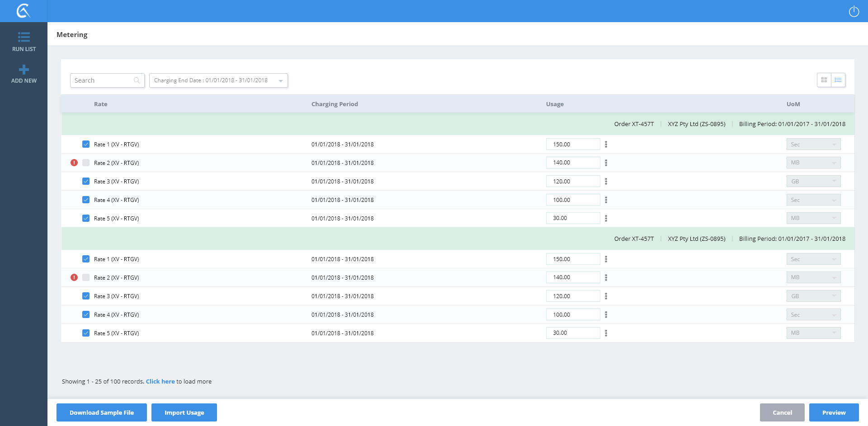Uncheck the Rate 1 checkbox in the first order group
This screenshot has width=868, height=426.
(x=86, y=145)
